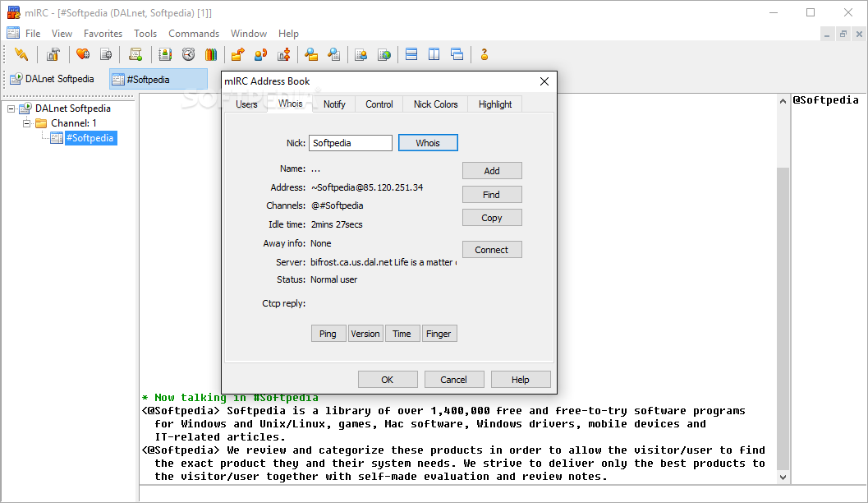Click the DCC Send file icon

coord(238,54)
